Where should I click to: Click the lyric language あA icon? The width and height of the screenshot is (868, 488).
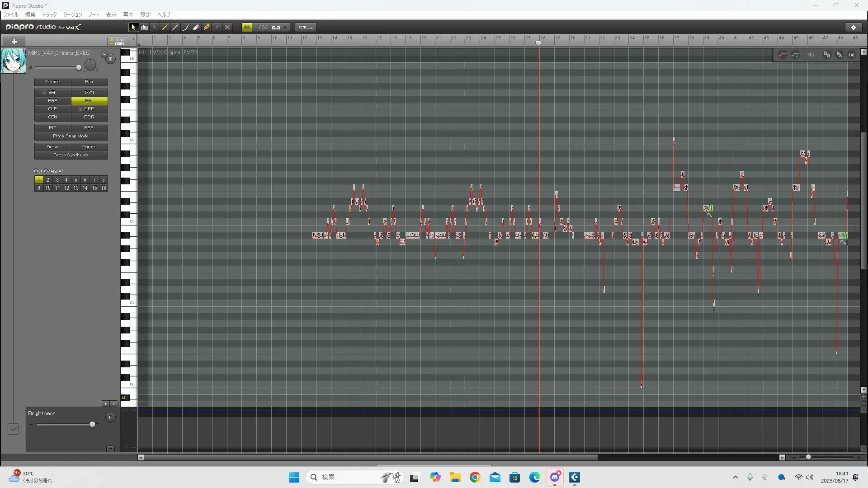(x=839, y=55)
